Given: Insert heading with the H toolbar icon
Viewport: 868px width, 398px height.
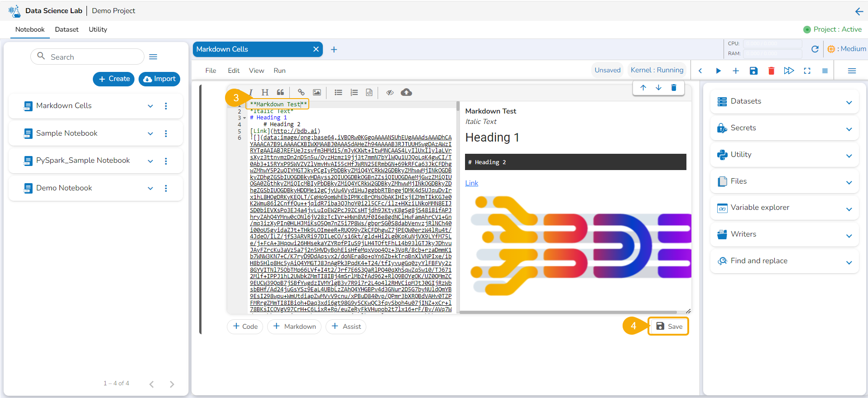Looking at the screenshot, I should pos(265,92).
